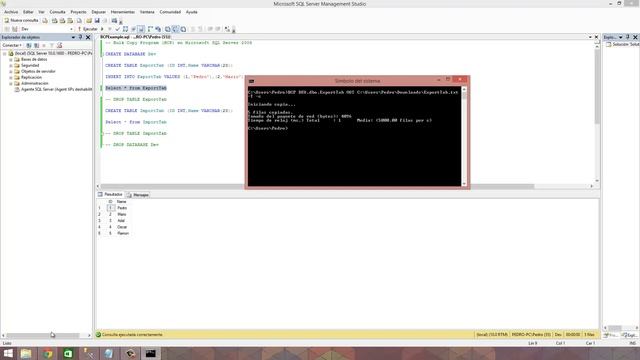The image size is (640, 360).
Task: Select results to grid mode
Action: [x=175, y=29]
